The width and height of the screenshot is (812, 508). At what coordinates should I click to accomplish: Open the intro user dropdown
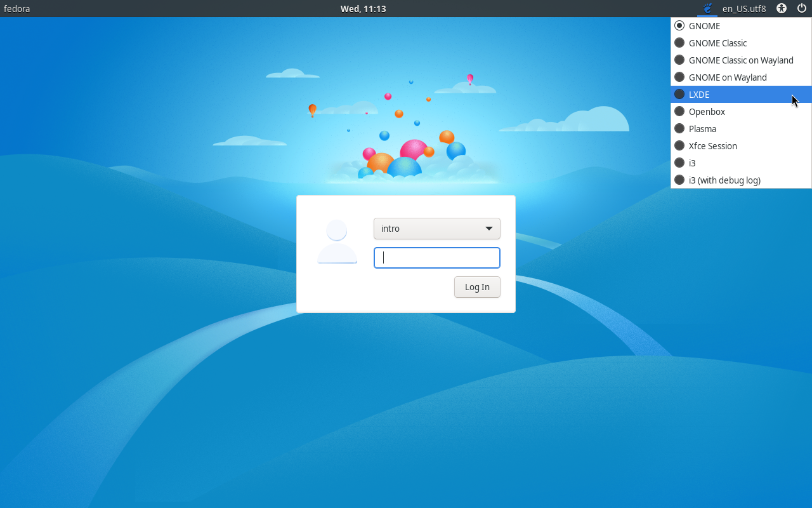[x=437, y=229]
